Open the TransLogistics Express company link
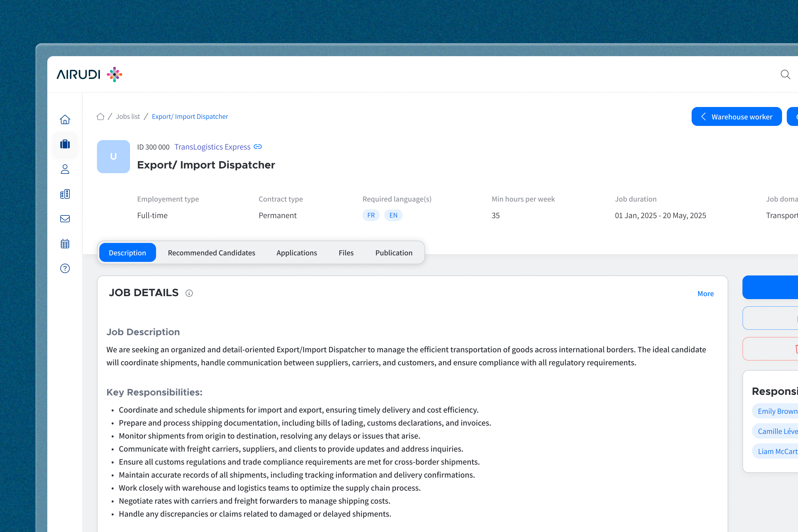Viewport: 798px width, 532px height. click(213, 147)
